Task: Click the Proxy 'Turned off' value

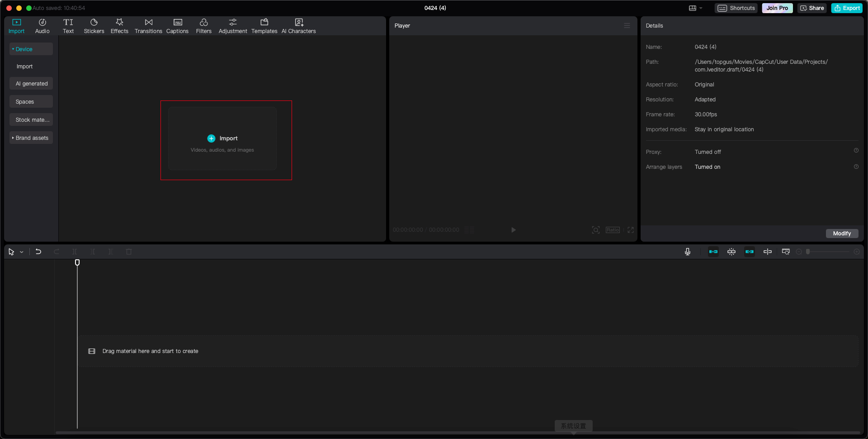Action: (708, 152)
